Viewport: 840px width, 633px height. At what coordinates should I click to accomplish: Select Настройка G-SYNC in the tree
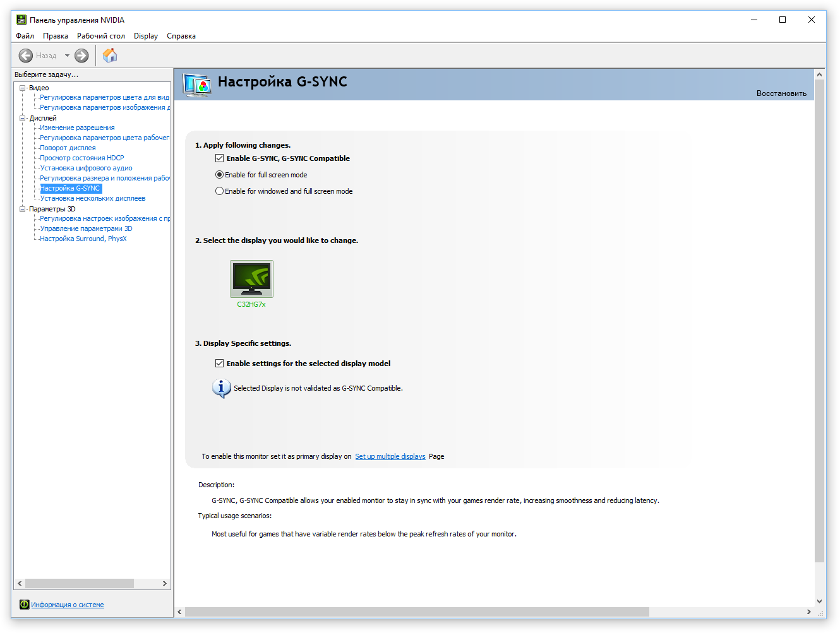point(71,188)
